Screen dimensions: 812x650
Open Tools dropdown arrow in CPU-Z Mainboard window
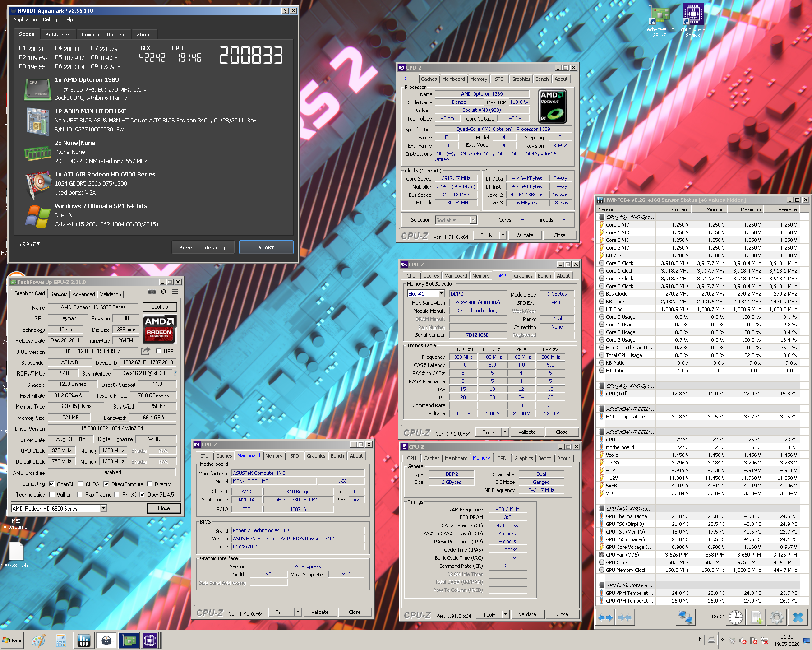coord(298,612)
